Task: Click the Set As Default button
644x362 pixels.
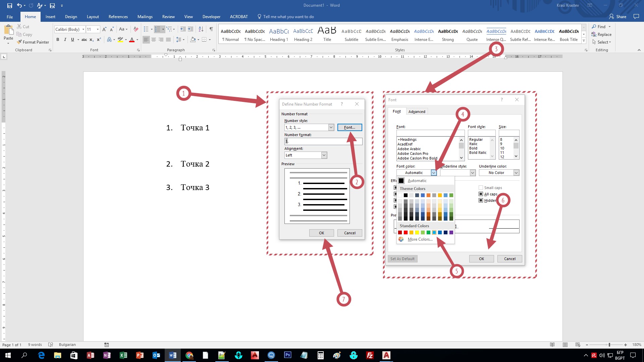Action: [402, 259]
